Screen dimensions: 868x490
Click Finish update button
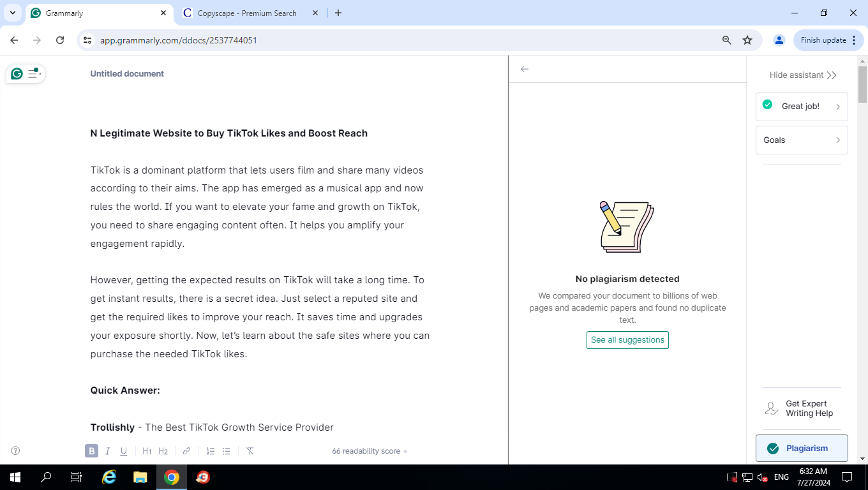coord(828,40)
